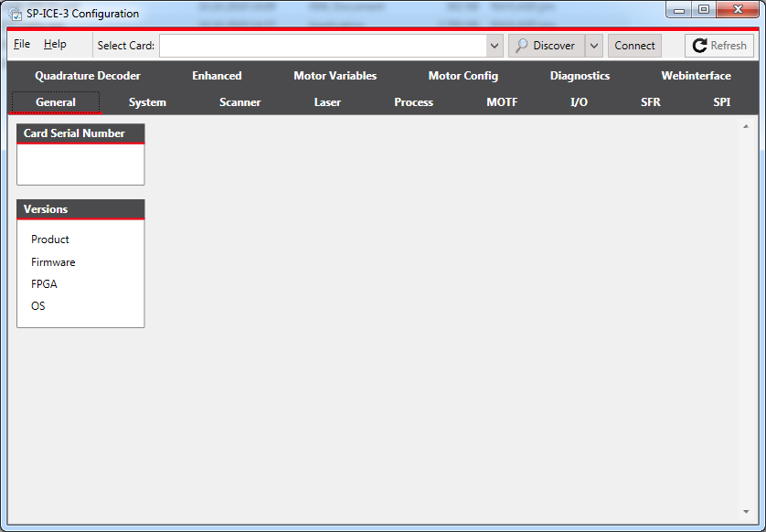Image resolution: width=766 pixels, height=532 pixels.
Task: Click the Discover button
Action: 547,46
